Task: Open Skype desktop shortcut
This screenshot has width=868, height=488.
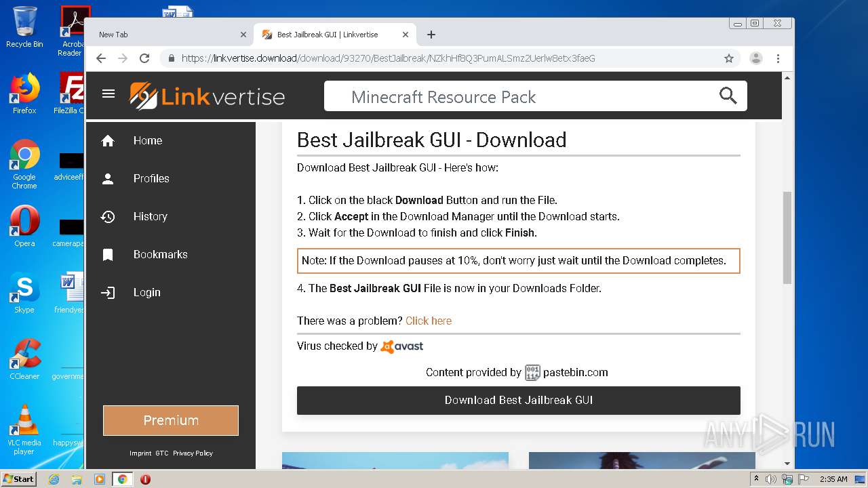Action: pos(24,293)
